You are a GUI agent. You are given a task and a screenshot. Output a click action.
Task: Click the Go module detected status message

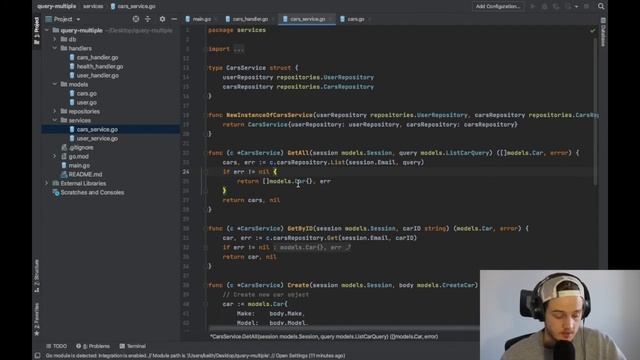(196, 356)
